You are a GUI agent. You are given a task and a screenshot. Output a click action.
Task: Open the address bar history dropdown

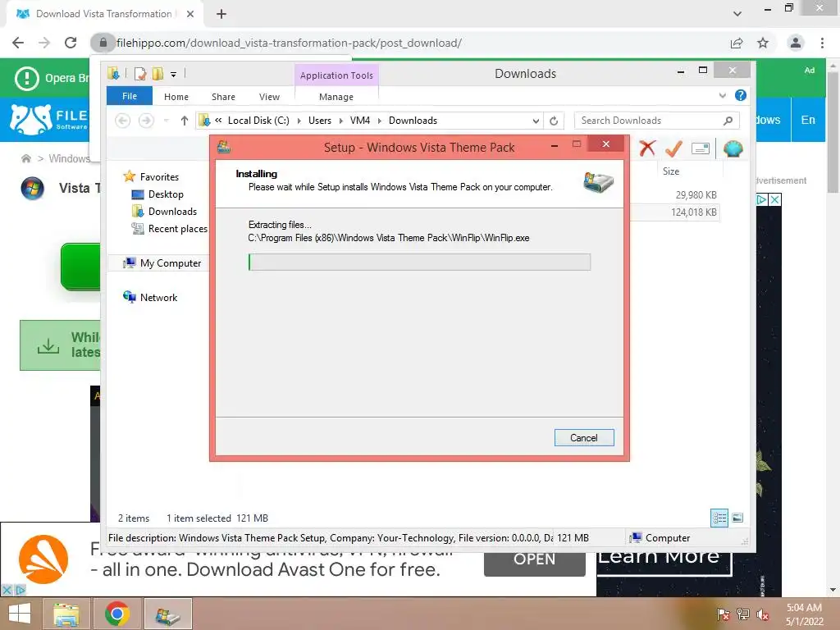pos(535,121)
